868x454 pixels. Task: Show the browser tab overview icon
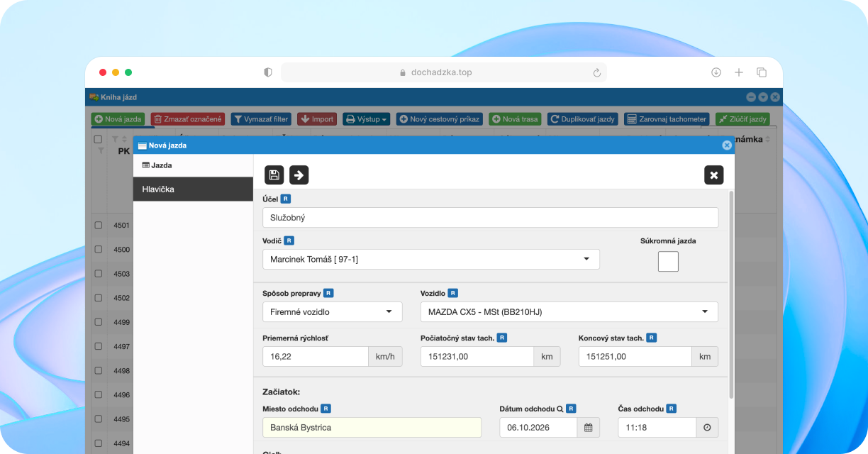(762, 72)
